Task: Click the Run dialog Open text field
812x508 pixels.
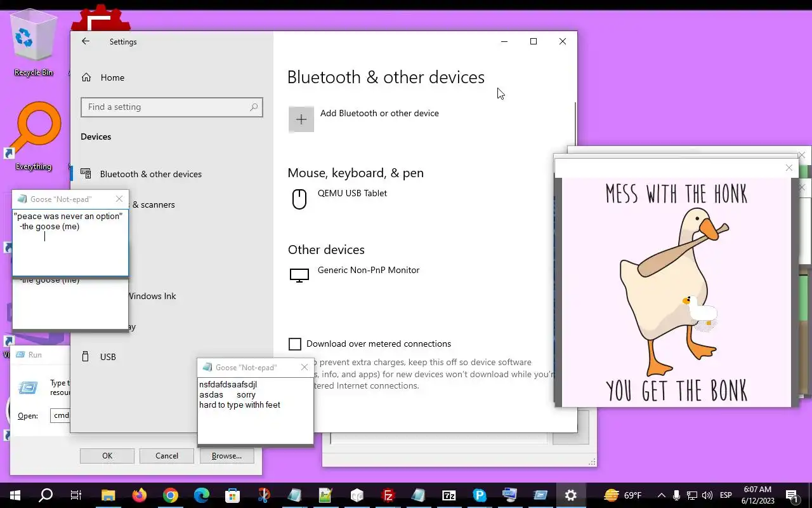Action: pyautogui.click(x=60, y=415)
